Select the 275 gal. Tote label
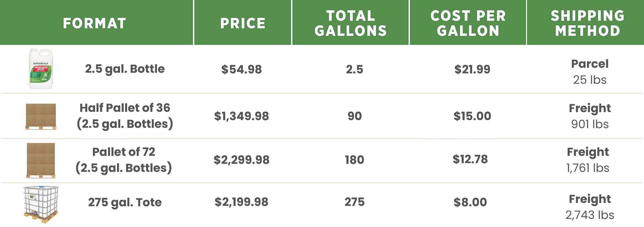 125,202
